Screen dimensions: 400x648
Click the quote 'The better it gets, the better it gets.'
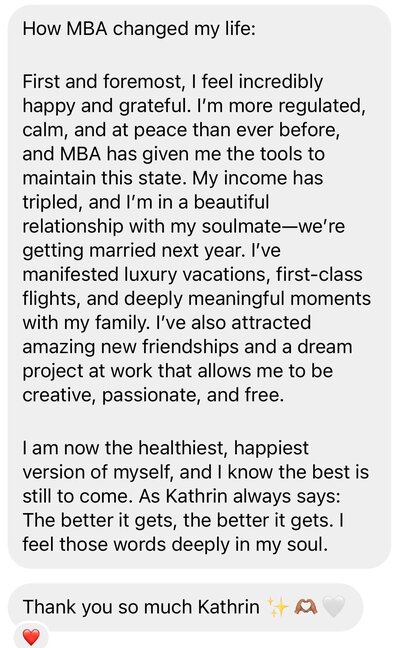click(x=178, y=520)
